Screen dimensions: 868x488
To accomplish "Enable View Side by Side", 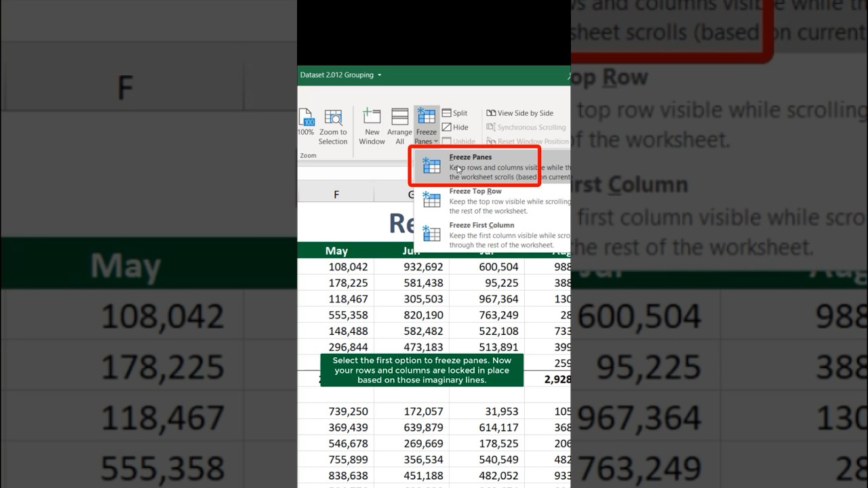I will pos(519,113).
